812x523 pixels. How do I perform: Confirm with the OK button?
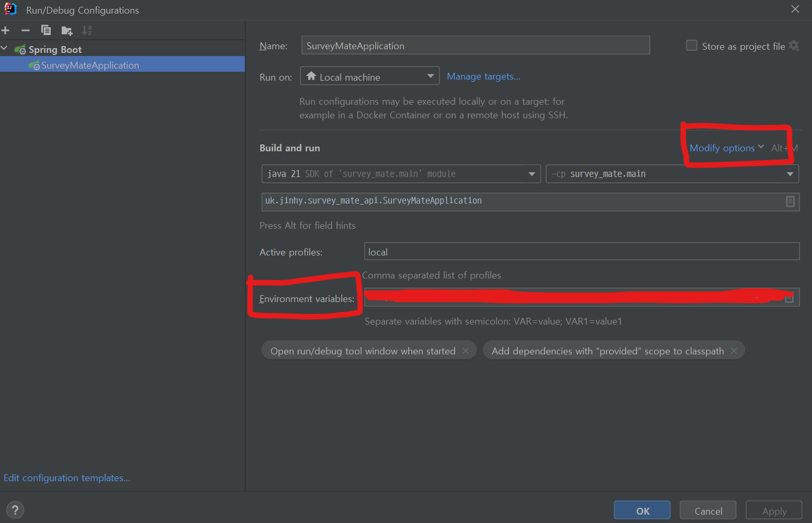[x=642, y=510]
